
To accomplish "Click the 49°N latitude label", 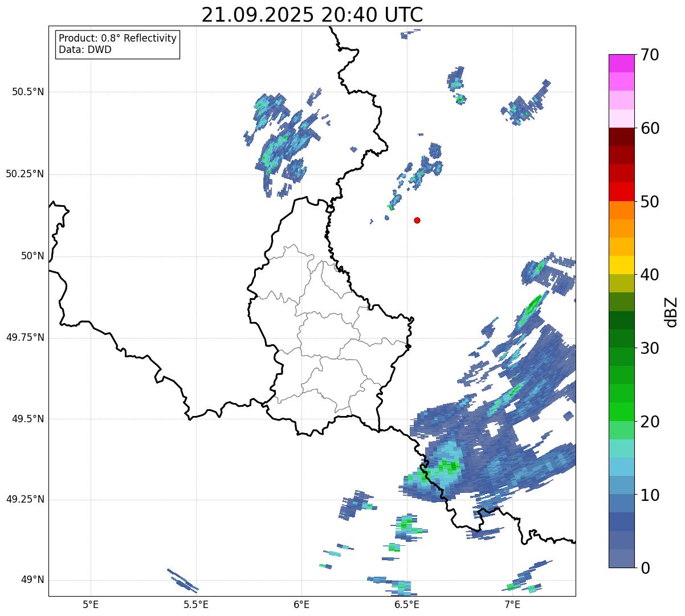I will tap(32, 580).
